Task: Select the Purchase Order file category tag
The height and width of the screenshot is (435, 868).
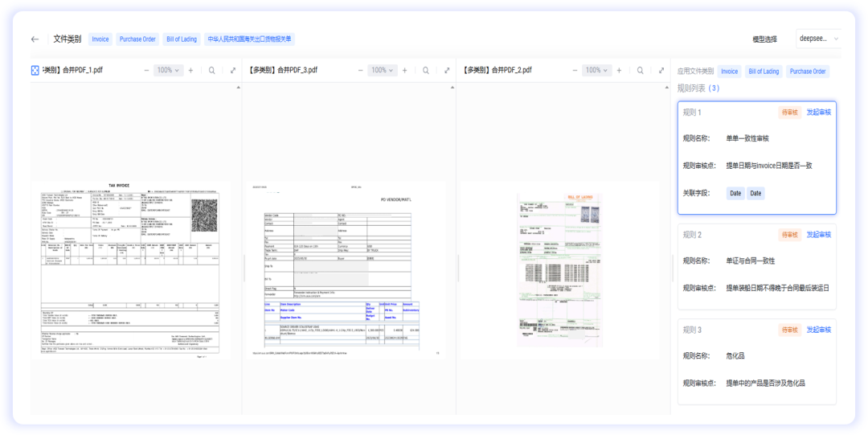Action: pos(137,39)
